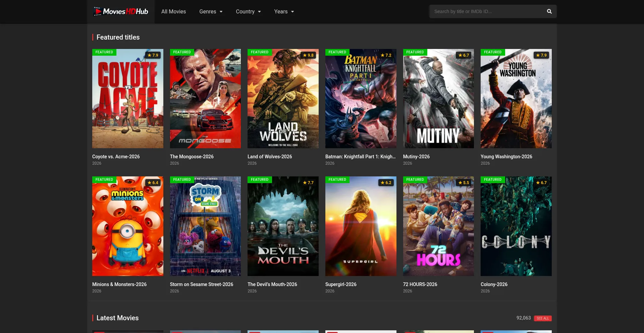Click The Mongoose-2026 title link

tap(192, 157)
